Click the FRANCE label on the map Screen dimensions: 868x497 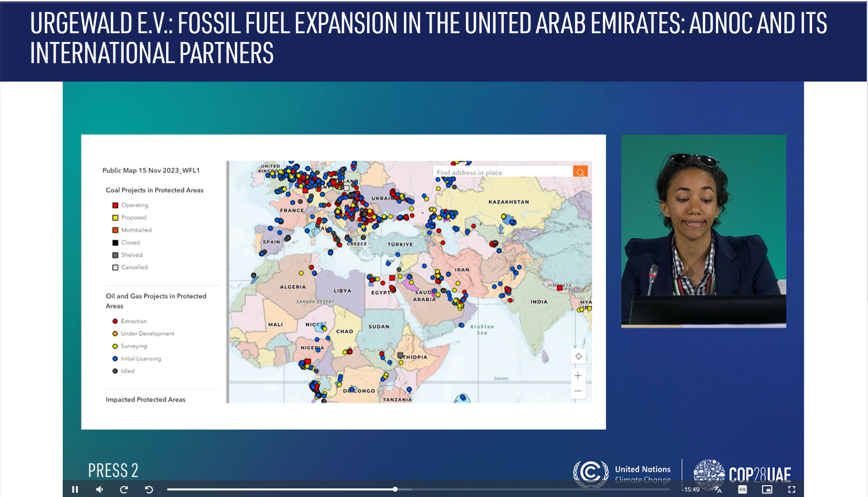(292, 210)
